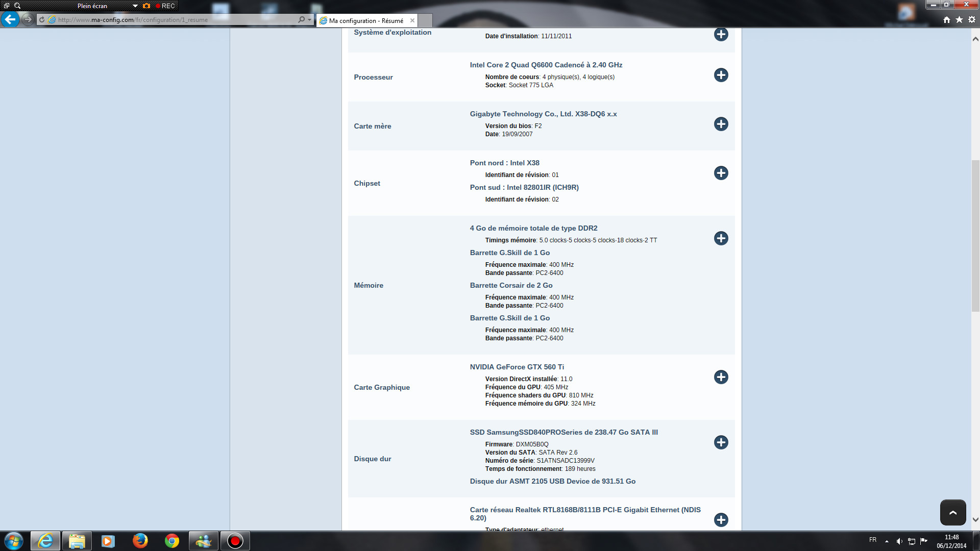The height and width of the screenshot is (551, 980).
Task: Click the scrollbar up arrow
Action: click(975, 39)
